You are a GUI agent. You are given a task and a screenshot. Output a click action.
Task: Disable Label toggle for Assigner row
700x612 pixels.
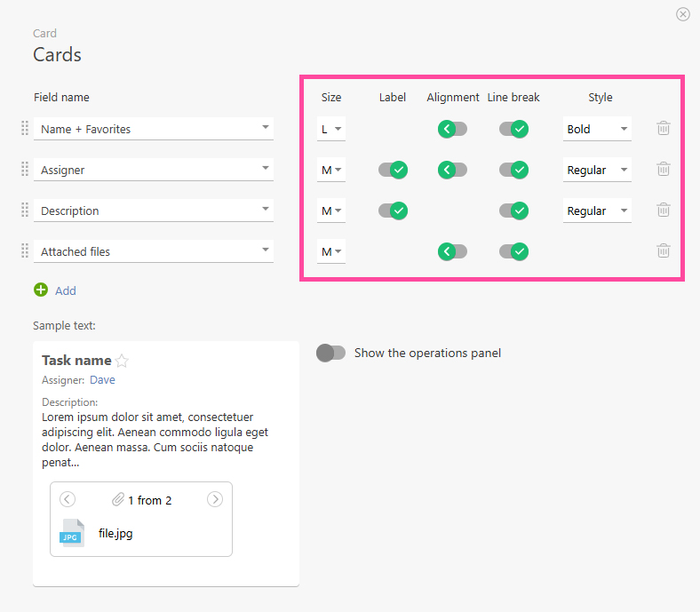click(393, 170)
